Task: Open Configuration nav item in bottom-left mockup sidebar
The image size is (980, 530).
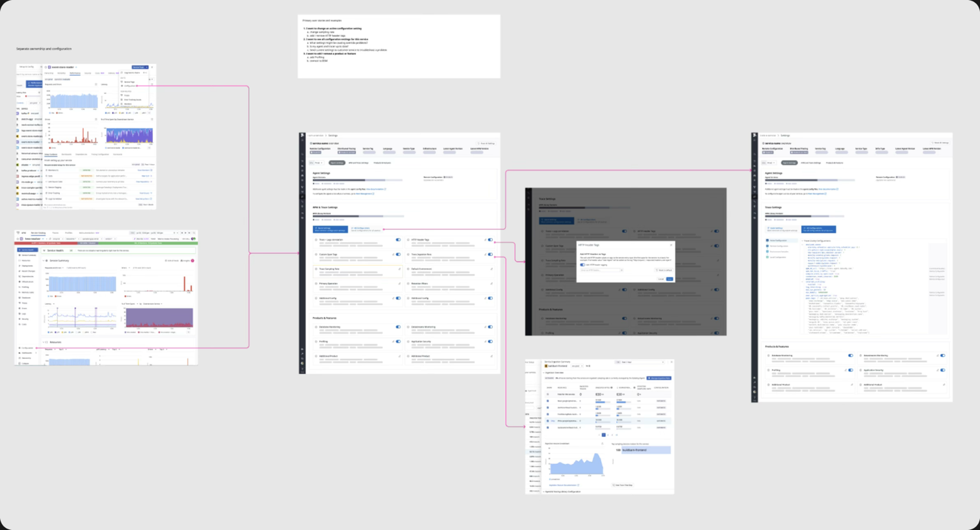Action: (26, 348)
